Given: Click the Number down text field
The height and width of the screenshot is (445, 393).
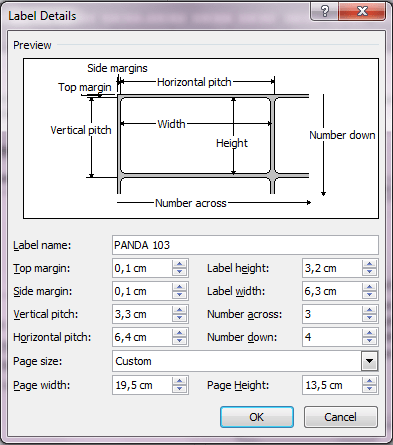Looking at the screenshot, I should tap(332, 337).
